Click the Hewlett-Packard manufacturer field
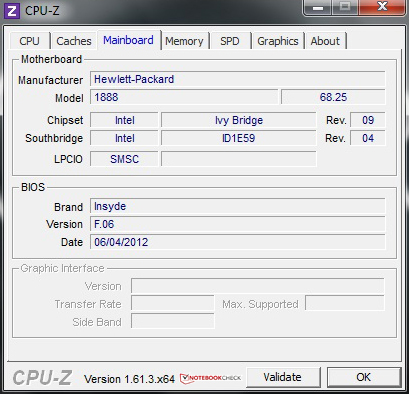 238,79
